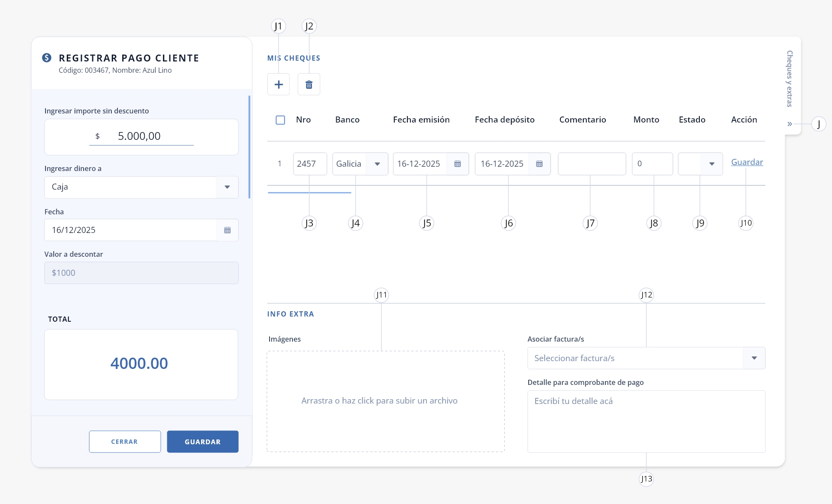Click the horizontal scrollbar under cheque table
Image resolution: width=832 pixels, height=504 pixels.
309,192
